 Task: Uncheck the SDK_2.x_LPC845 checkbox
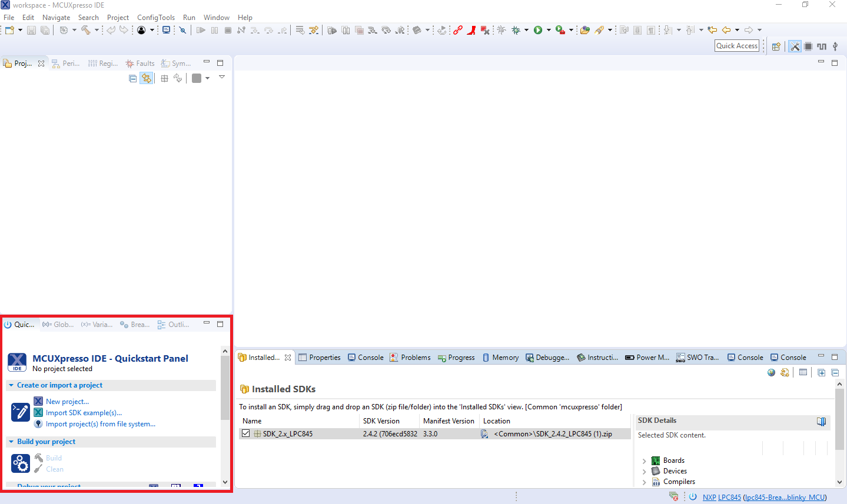point(245,433)
